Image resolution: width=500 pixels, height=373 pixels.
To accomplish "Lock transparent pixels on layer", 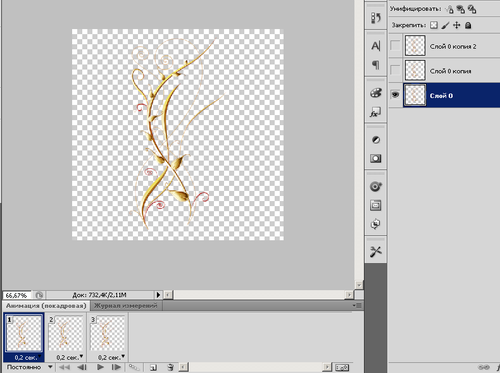I will click(x=434, y=25).
